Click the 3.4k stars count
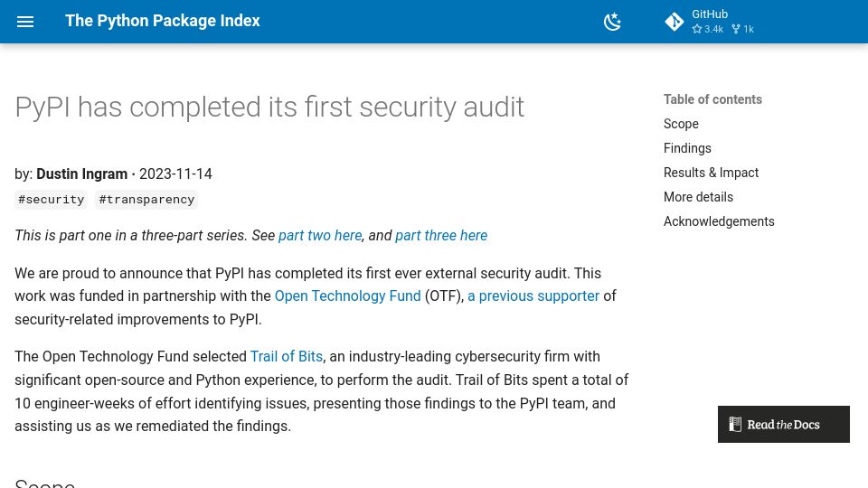 [708, 29]
